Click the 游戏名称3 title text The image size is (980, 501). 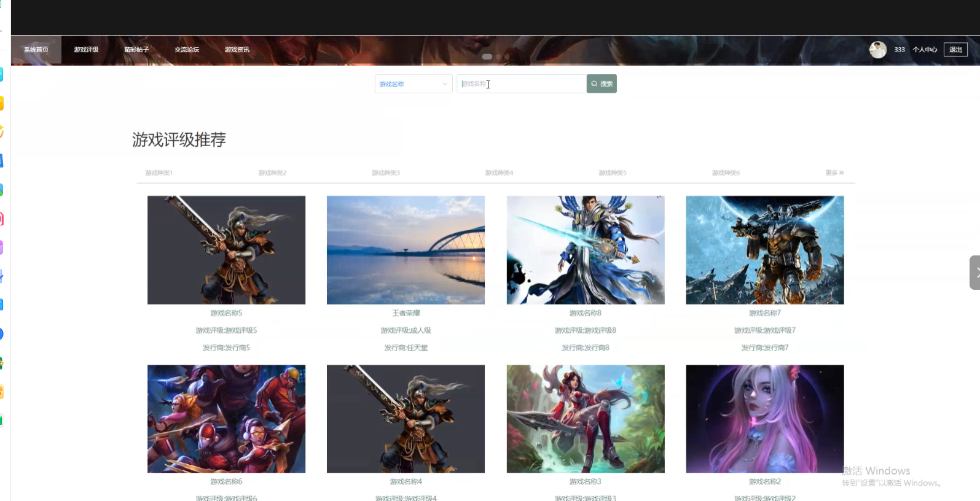pyautogui.click(x=586, y=482)
